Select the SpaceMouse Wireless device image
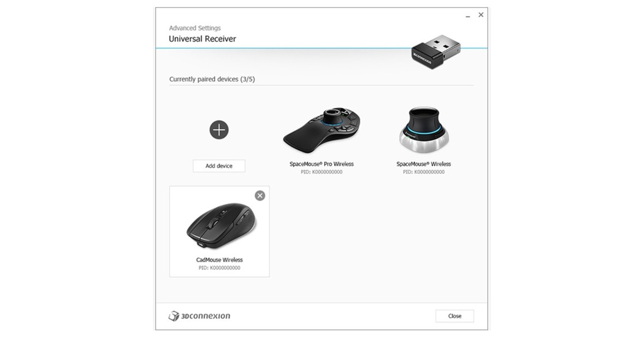644x338 pixels. [x=423, y=129]
